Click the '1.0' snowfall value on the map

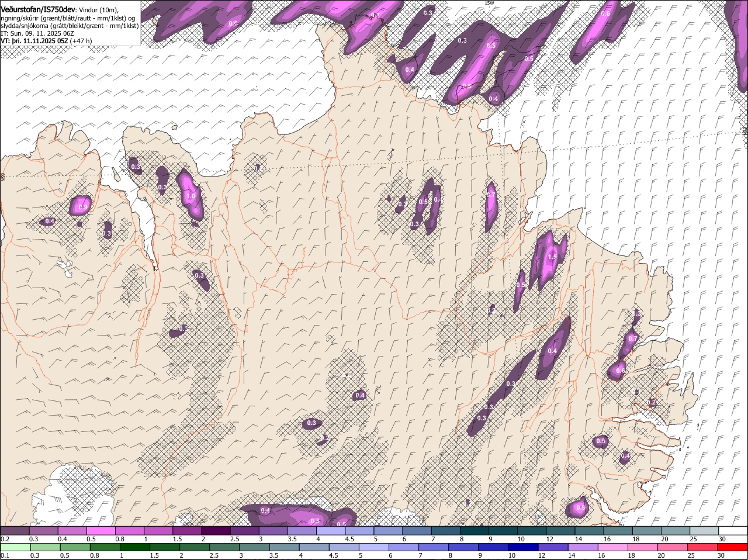click(x=191, y=196)
